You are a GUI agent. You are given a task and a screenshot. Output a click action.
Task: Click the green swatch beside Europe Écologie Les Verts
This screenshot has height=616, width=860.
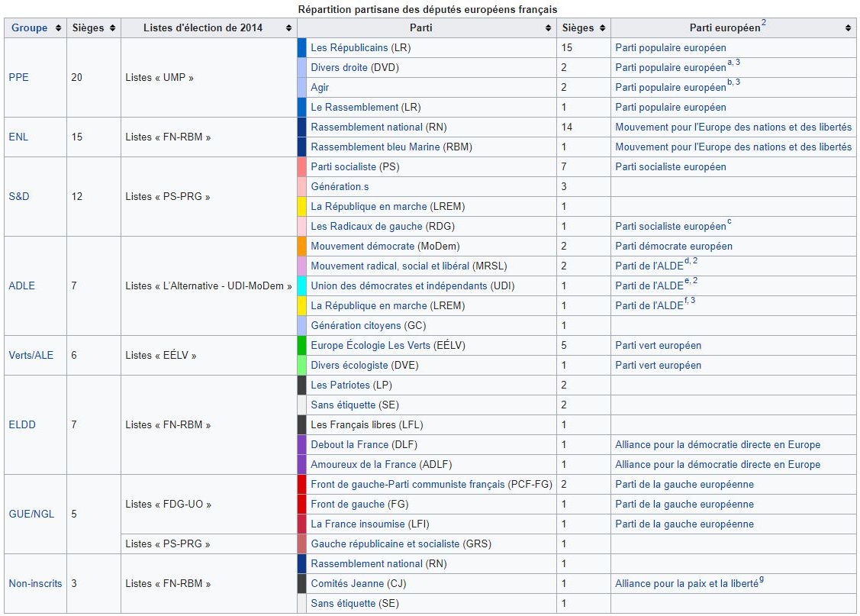point(301,345)
